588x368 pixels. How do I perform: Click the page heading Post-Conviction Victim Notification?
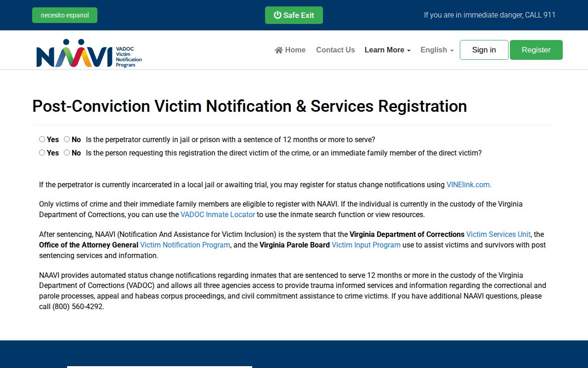click(249, 106)
